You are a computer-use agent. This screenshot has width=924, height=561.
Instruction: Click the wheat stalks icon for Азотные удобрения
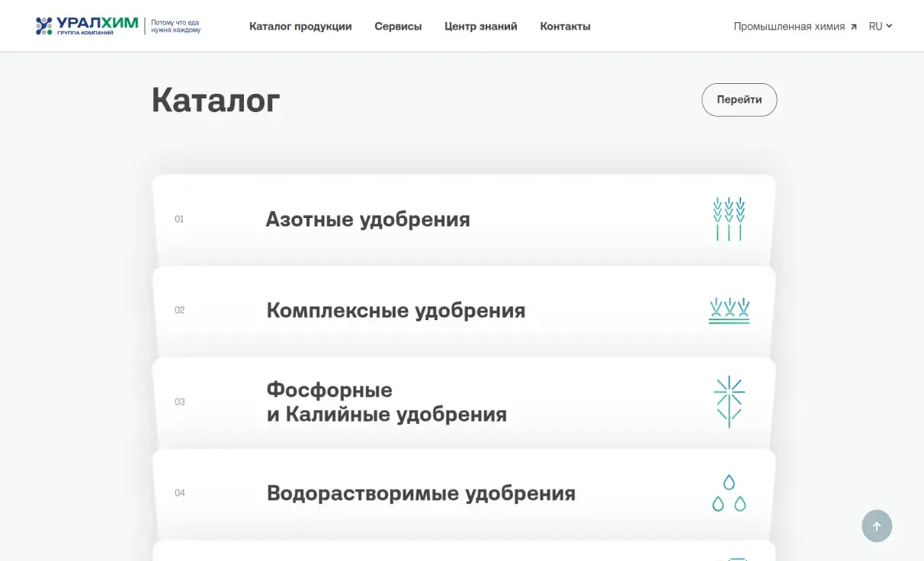tap(729, 220)
